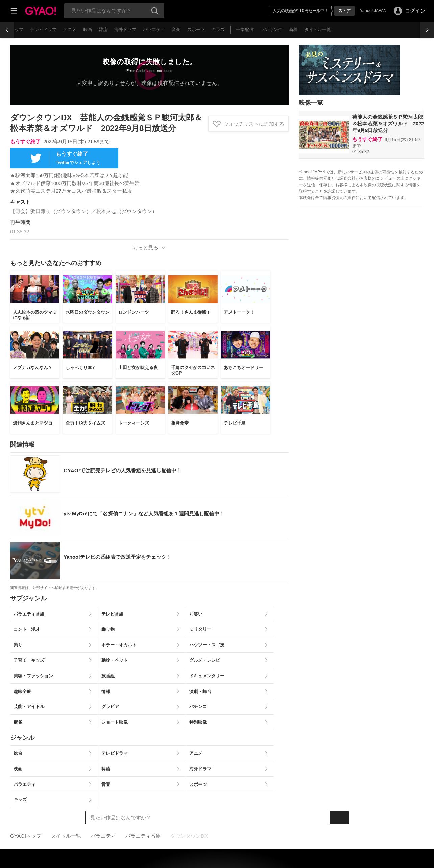Open 週刊さんまとマツコ thumbnail
Screen dimensions: 434x868
click(35, 400)
